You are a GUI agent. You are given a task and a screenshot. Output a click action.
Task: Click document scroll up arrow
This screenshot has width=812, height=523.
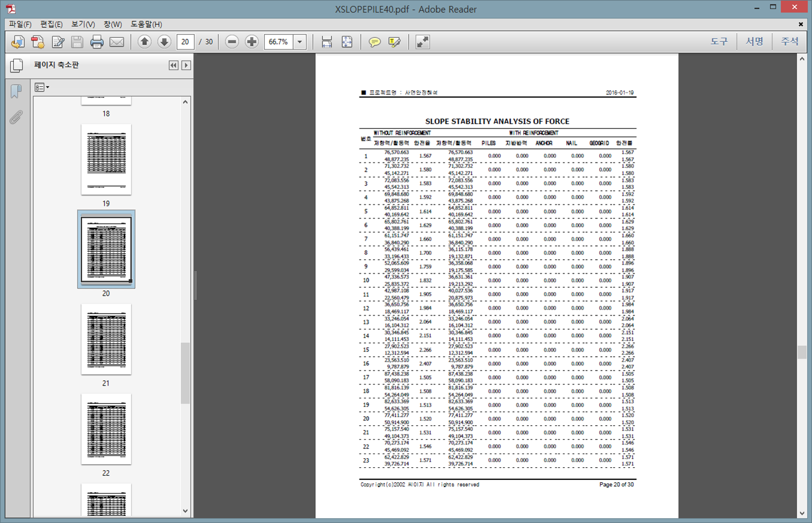pyautogui.click(x=802, y=59)
